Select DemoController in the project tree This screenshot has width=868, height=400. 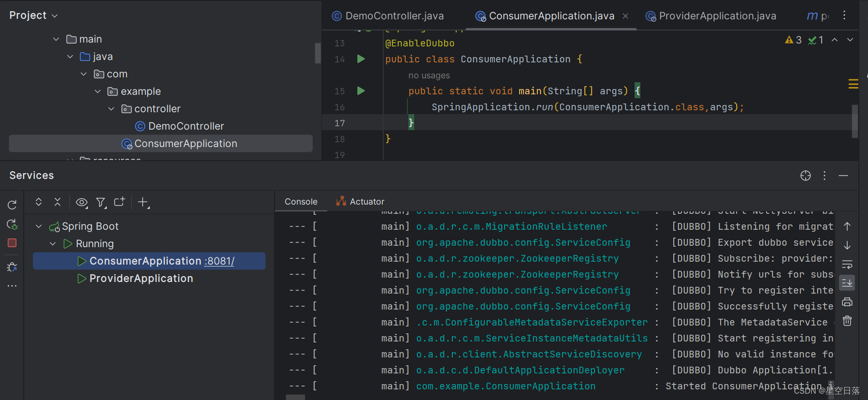[179, 126]
